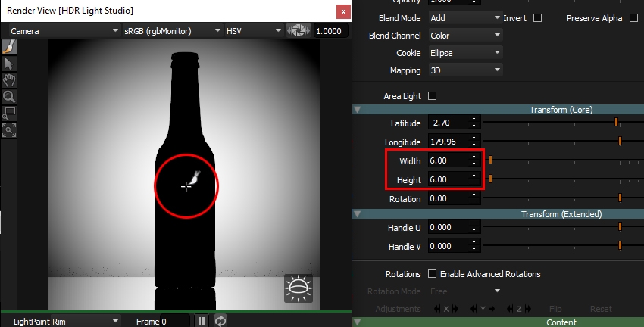Choose the zoom-to-region tool
Image resolution: width=644 pixels, height=327 pixels.
[8, 114]
